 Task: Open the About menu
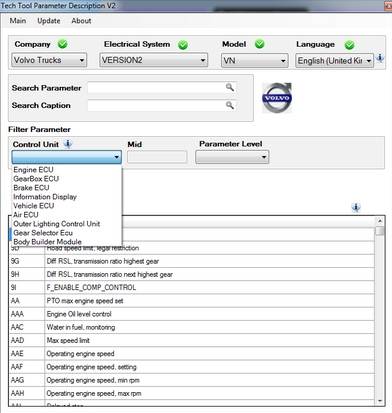click(81, 21)
